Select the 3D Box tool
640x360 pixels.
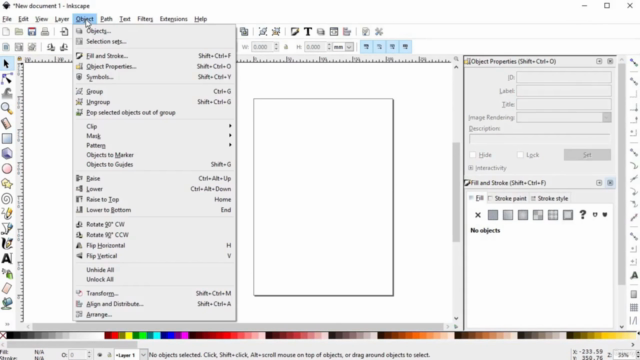tap(7, 153)
